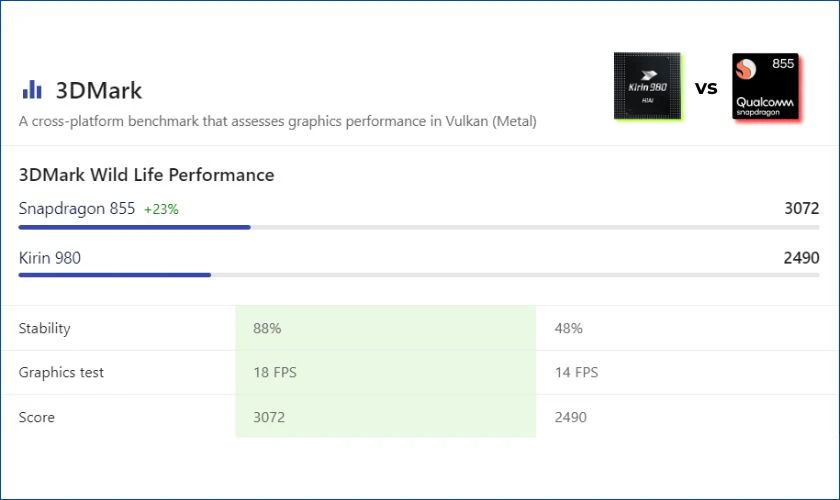Click the Snapdragon 855 label

76,208
